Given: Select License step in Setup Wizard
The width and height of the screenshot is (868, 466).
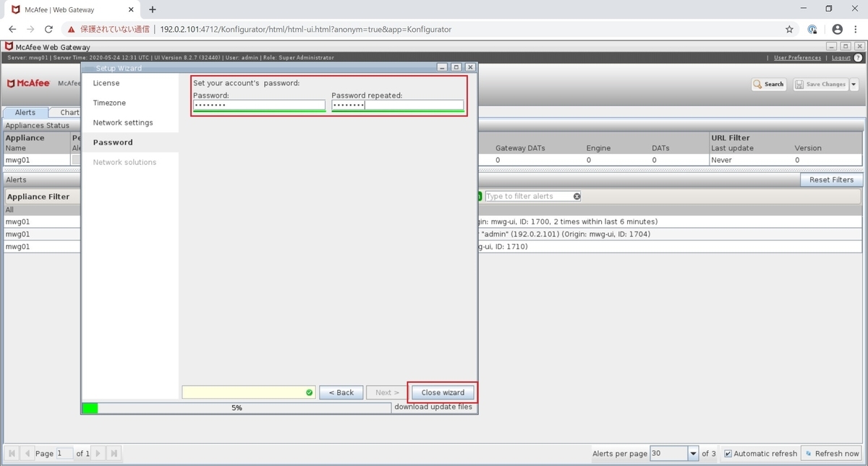Looking at the screenshot, I should pyautogui.click(x=106, y=83).
